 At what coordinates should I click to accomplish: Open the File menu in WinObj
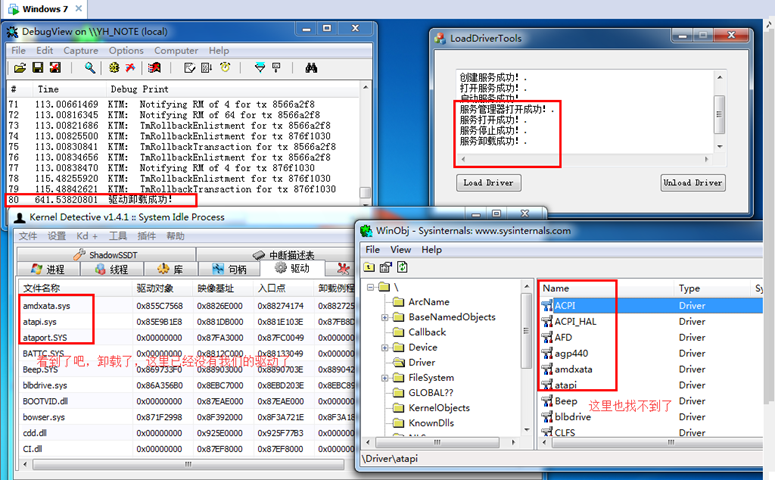pyautogui.click(x=373, y=250)
